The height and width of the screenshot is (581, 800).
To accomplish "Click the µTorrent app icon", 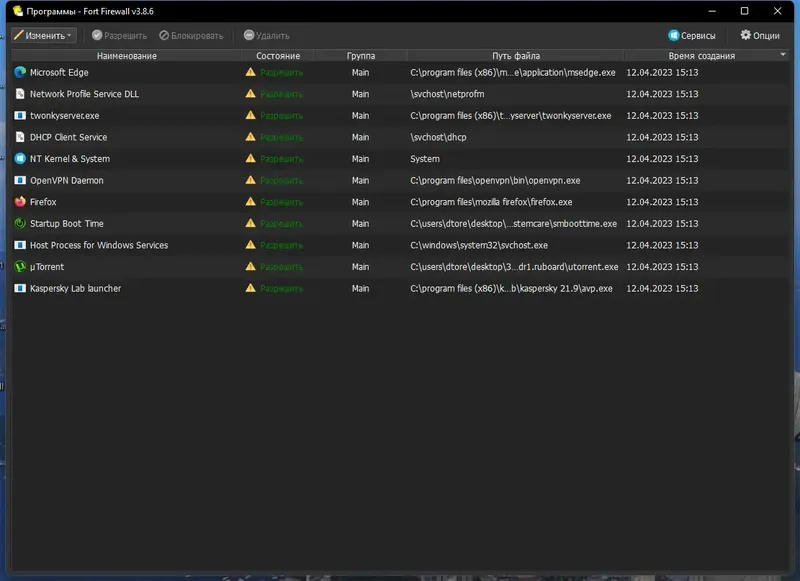I will click(x=20, y=267).
